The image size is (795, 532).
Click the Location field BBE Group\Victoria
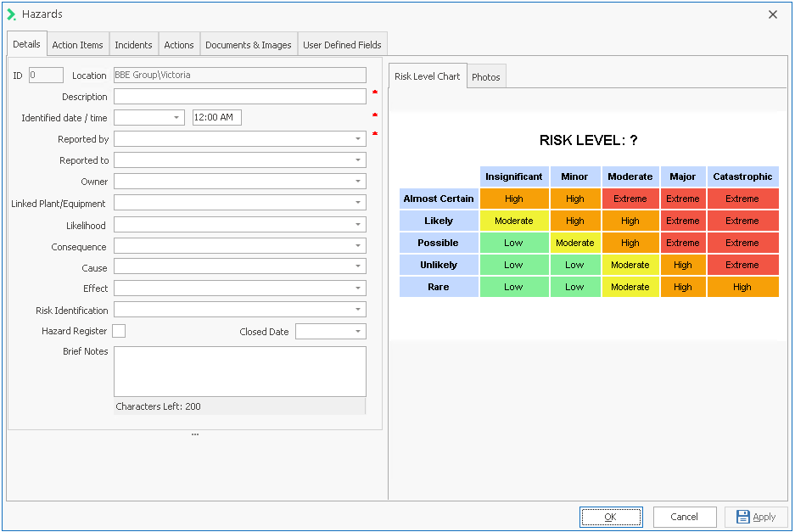[x=240, y=75]
